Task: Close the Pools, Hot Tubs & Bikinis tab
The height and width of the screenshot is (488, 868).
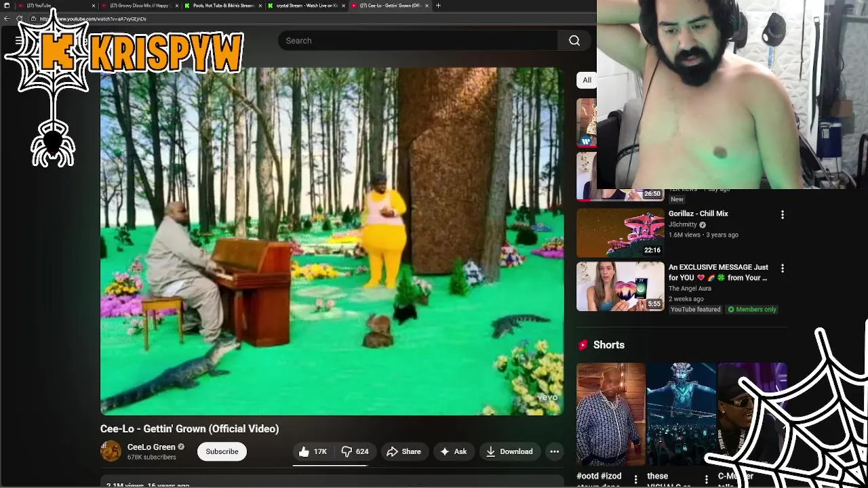Action: click(x=260, y=5)
